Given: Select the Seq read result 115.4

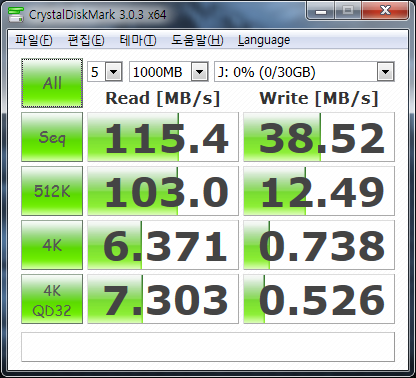Looking at the screenshot, I should (163, 137).
